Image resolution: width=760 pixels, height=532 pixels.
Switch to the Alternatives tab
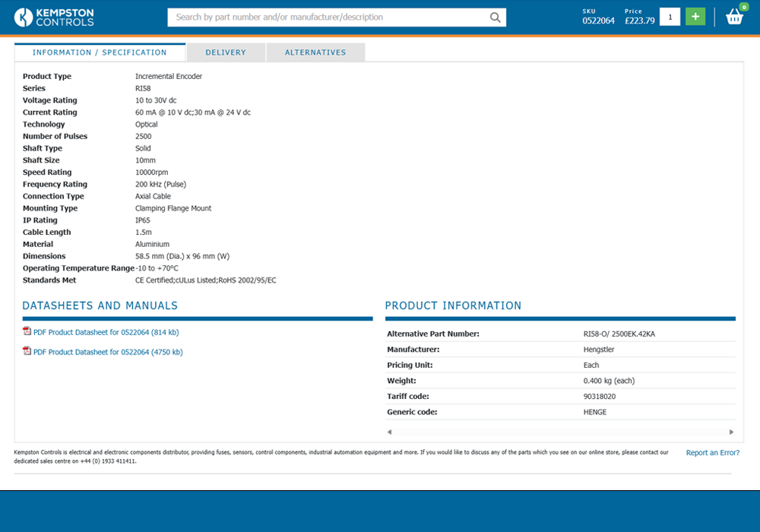point(315,52)
